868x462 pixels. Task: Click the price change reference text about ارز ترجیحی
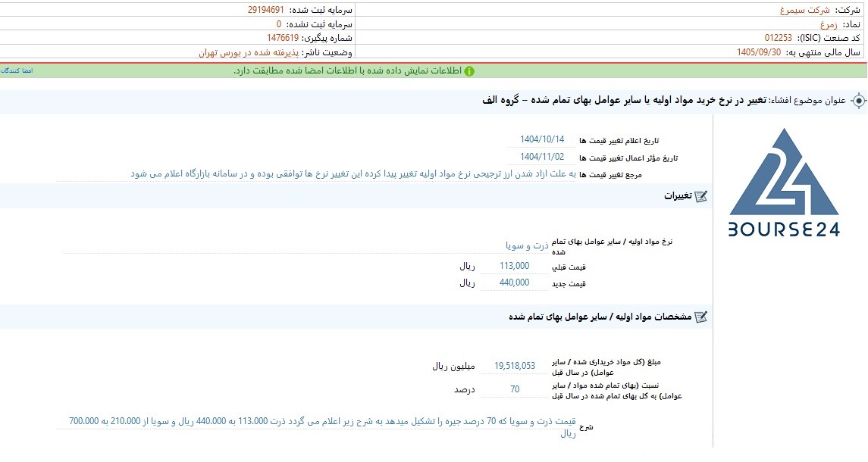coord(353,173)
